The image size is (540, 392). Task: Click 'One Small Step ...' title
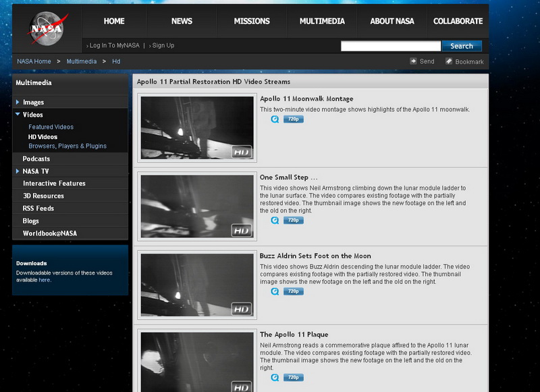point(289,177)
